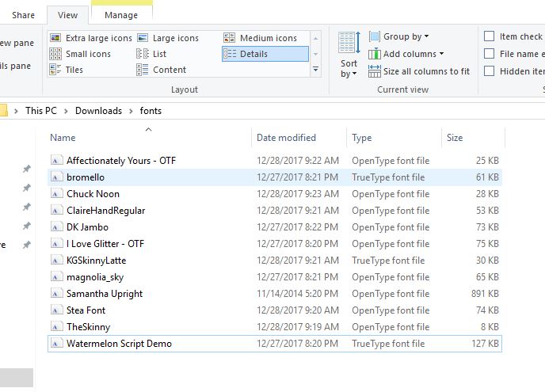Choose List view layout
545x392 pixels.
click(151, 54)
